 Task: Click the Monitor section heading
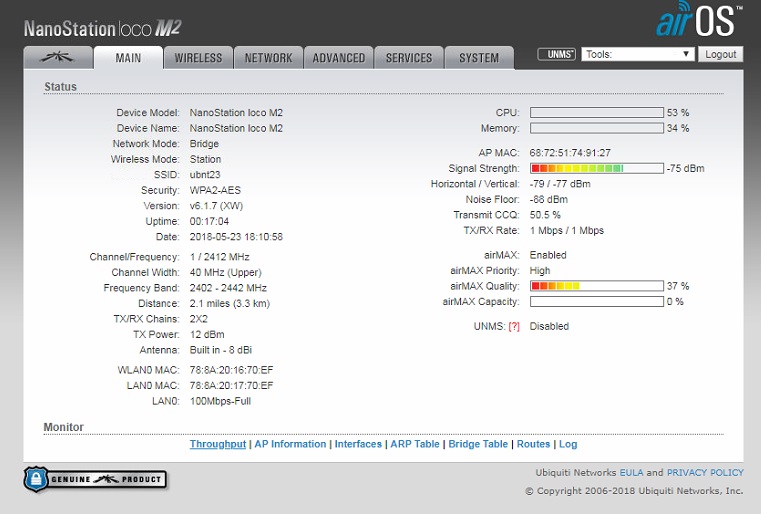point(64,427)
